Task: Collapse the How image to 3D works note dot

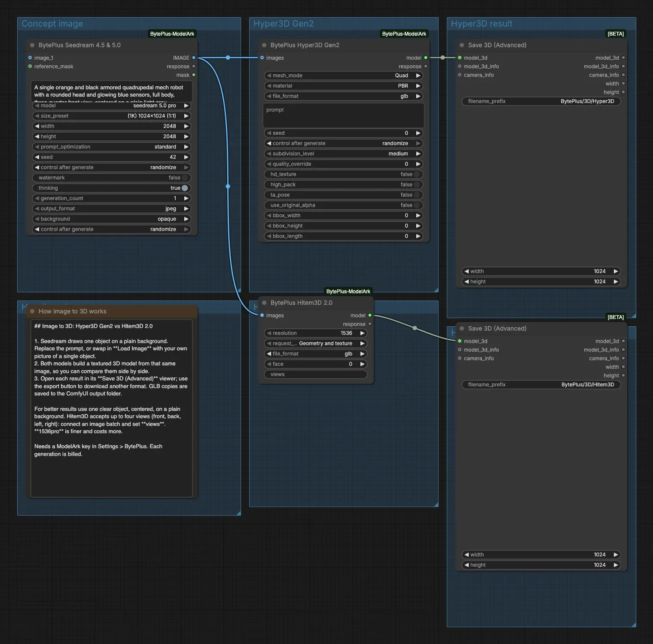Action: click(32, 311)
